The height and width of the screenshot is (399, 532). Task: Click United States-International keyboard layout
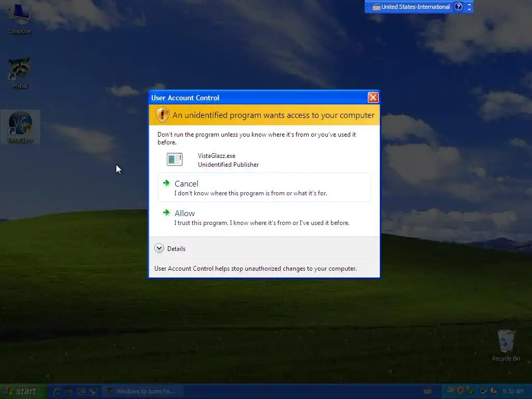[411, 7]
